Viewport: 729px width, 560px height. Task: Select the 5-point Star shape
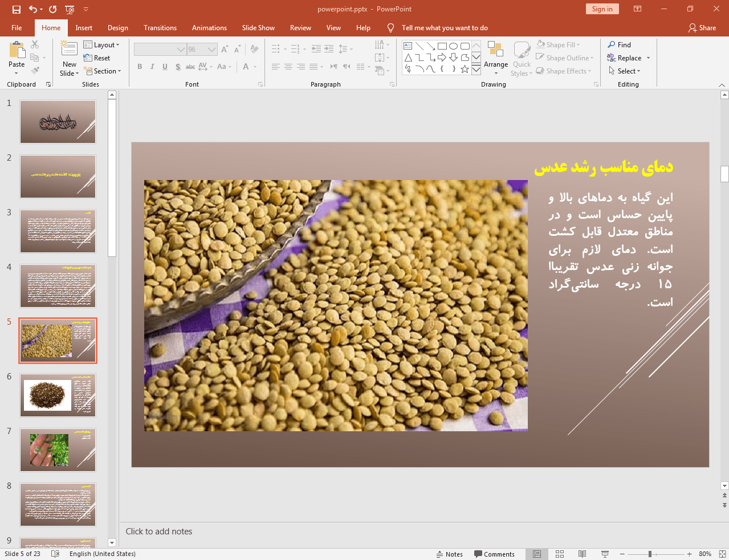[465, 69]
